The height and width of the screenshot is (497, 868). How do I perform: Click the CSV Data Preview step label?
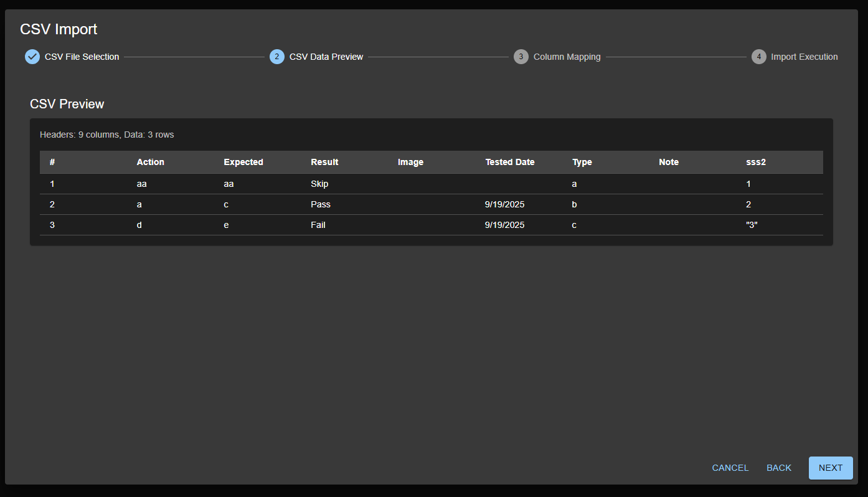(x=326, y=57)
